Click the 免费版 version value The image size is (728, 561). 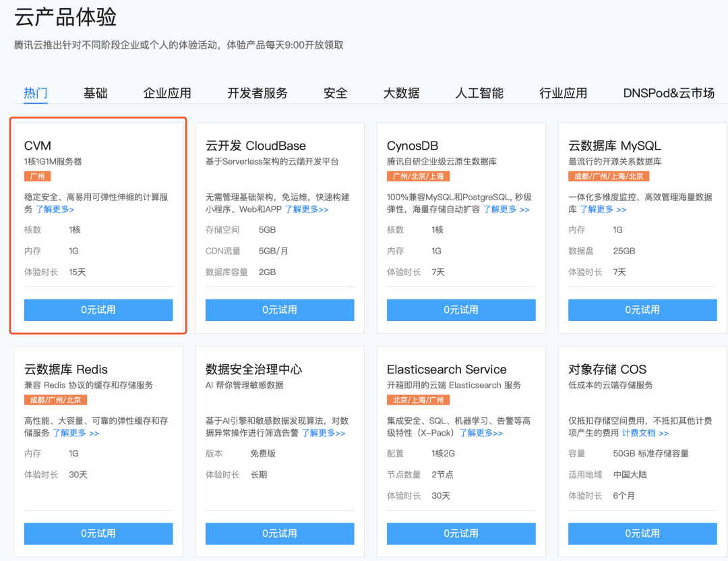click(x=263, y=454)
